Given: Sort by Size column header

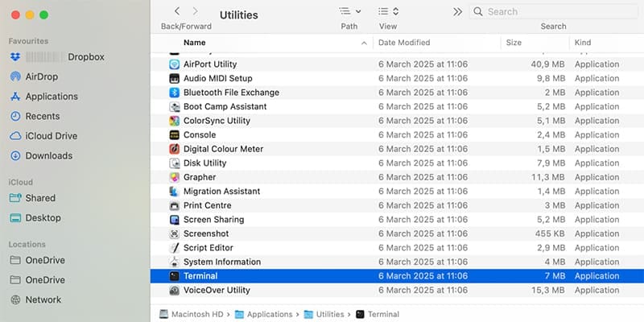Looking at the screenshot, I should pos(514,43).
